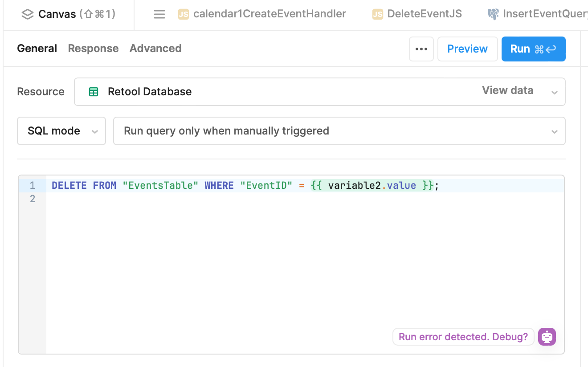Open the hamburger query list menu

point(159,14)
